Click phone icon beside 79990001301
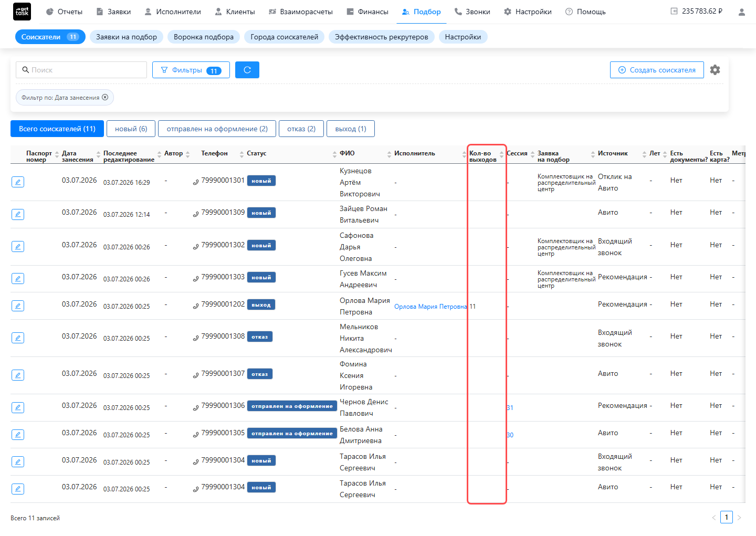The width and height of the screenshot is (756, 536). (196, 182)
